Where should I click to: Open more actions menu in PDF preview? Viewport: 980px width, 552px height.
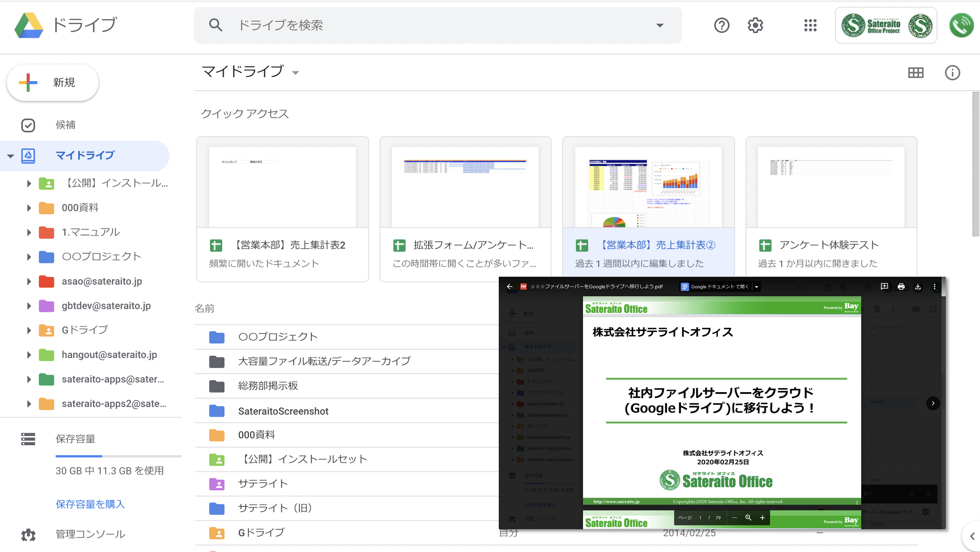pyautogui.click(x=934, y=287)
